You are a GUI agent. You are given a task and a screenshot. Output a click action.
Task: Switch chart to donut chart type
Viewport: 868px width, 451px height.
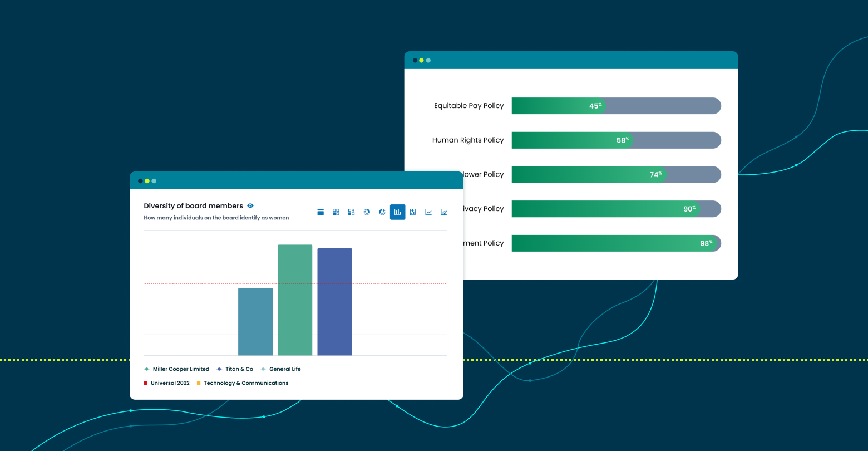tap(367, 212)
